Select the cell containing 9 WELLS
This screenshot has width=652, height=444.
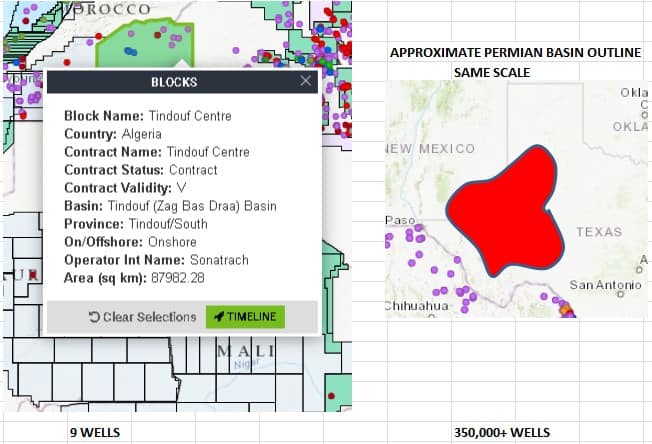click(96, 433)
